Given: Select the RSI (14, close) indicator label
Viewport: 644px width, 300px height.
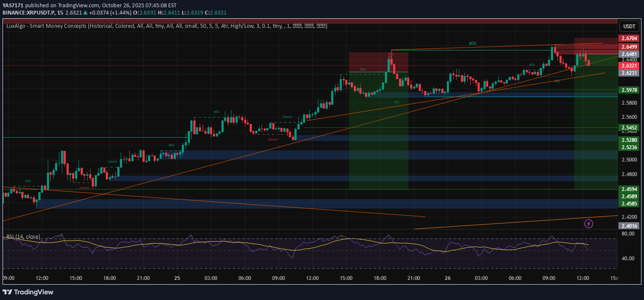Looking at the screenshot, I should 22,236.
